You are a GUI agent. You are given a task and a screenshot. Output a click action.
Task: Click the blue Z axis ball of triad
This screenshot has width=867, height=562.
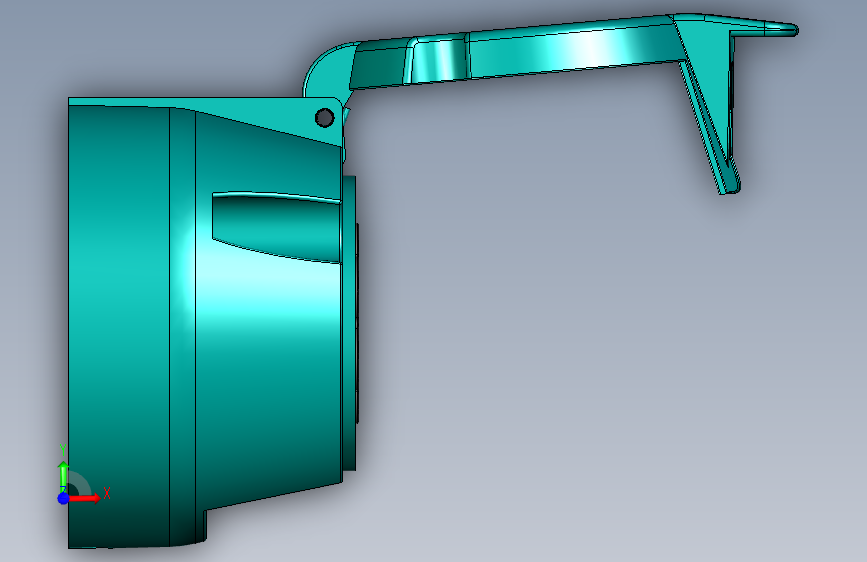63,498
